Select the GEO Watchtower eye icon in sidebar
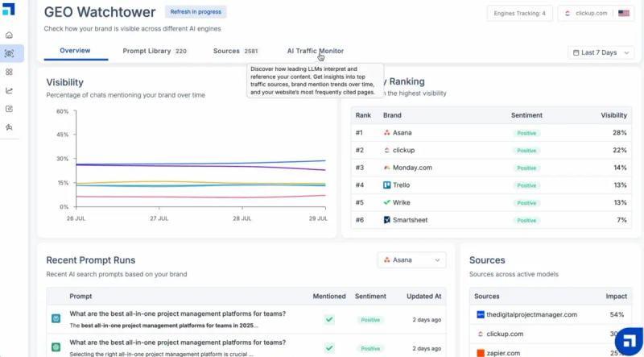This screenshot has width=644, height=357. pos(9,53)
